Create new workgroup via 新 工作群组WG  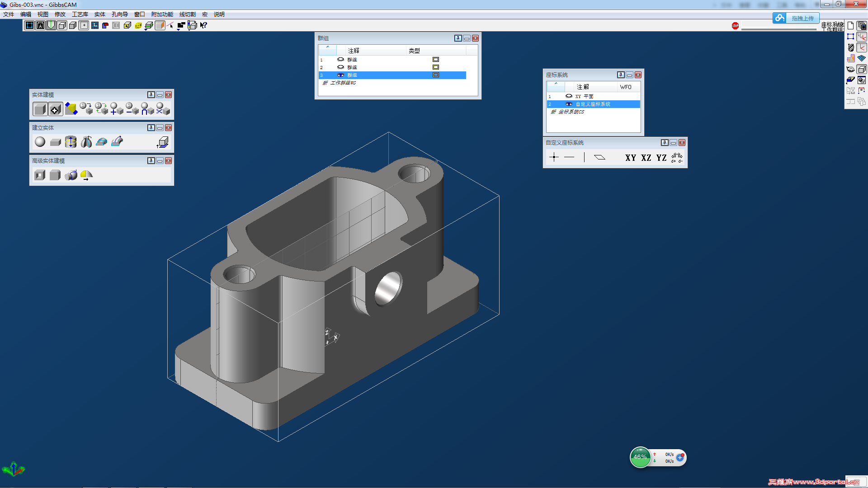point(340,83)
